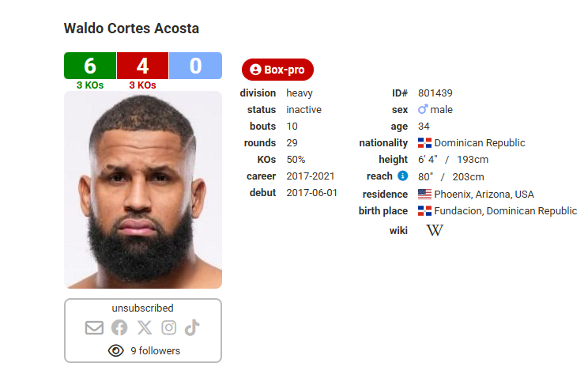Click the red 4 losses box
588x382 pixels.
(x=142, y=66)
